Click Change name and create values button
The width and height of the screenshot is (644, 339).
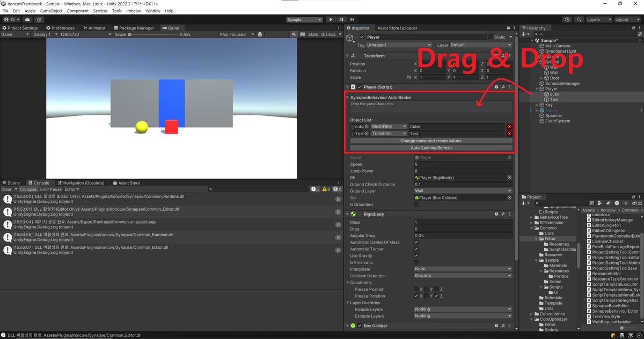click(x=431, y=141)
